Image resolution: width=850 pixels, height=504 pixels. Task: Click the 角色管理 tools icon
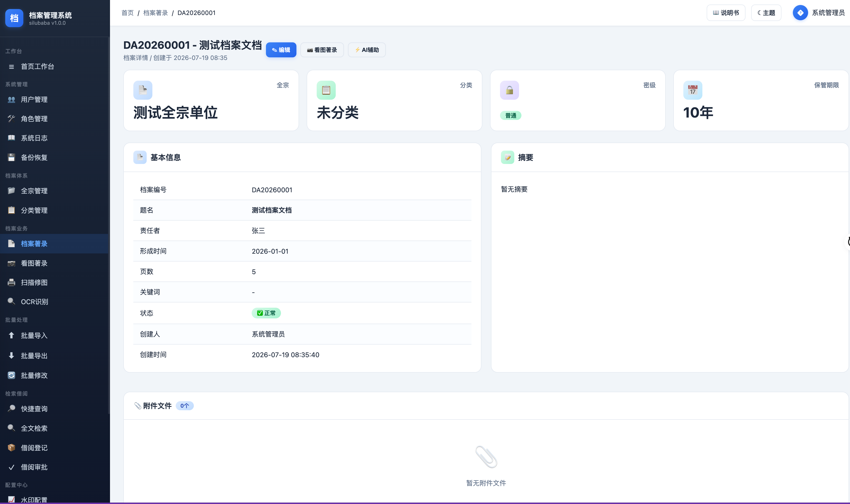tap(12, 119)
